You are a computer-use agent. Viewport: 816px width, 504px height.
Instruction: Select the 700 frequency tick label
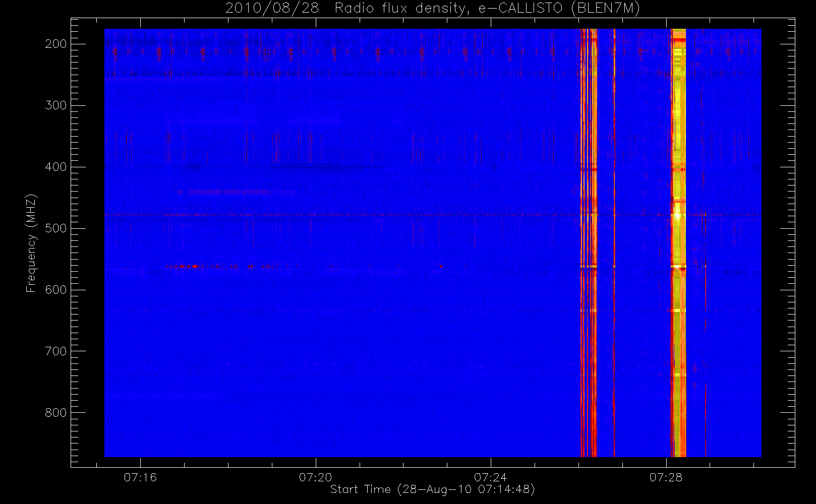[56, 351]
